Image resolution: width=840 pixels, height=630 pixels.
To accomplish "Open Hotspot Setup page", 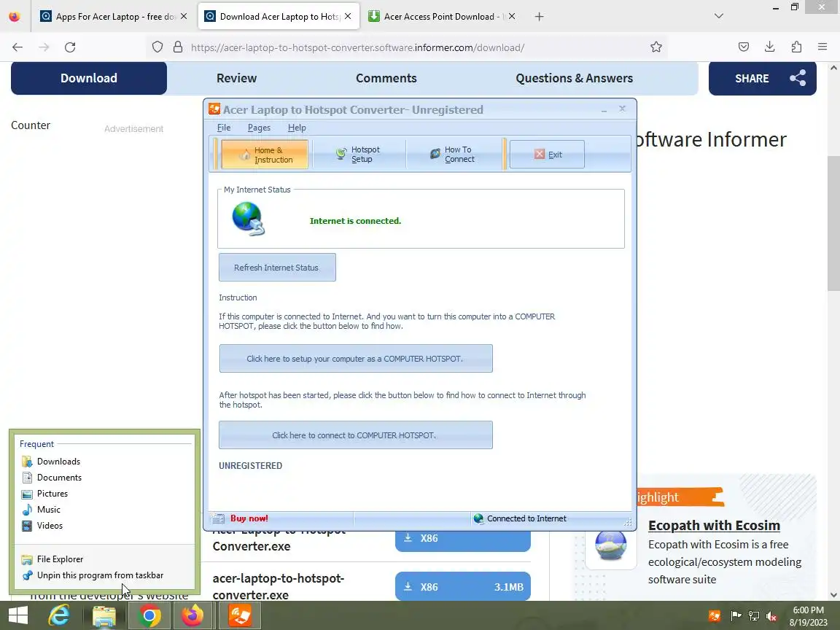I will pyautogui.click(x=358, y=155).
